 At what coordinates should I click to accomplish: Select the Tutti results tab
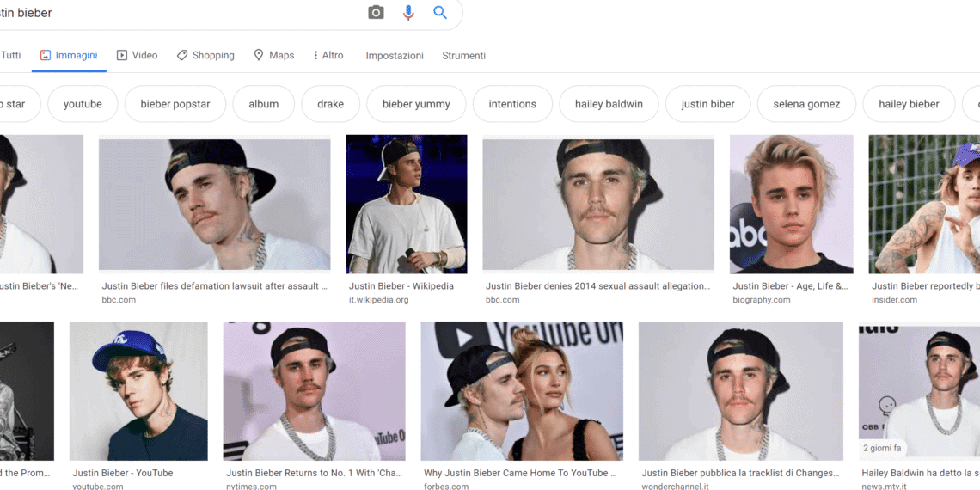[10, 55]
